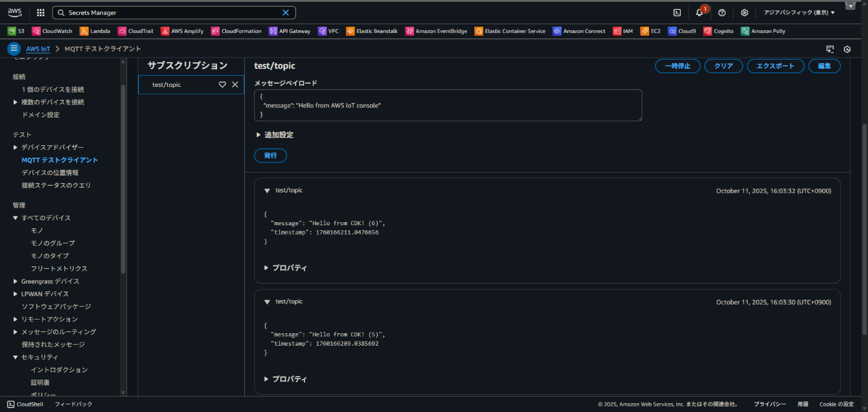Click the 発行 publish button

coord(271,156)
